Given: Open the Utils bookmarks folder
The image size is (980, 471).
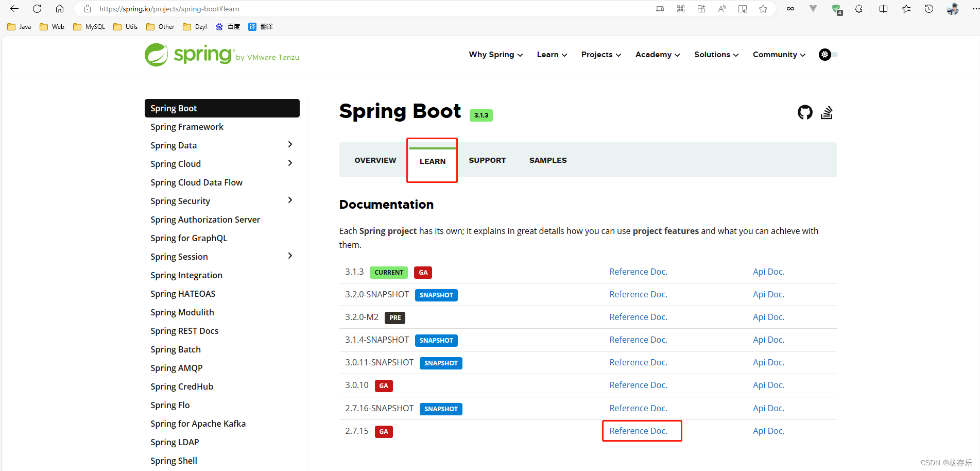Looking at the screenshot, I should pyautogui.click(x=125, y=27).
